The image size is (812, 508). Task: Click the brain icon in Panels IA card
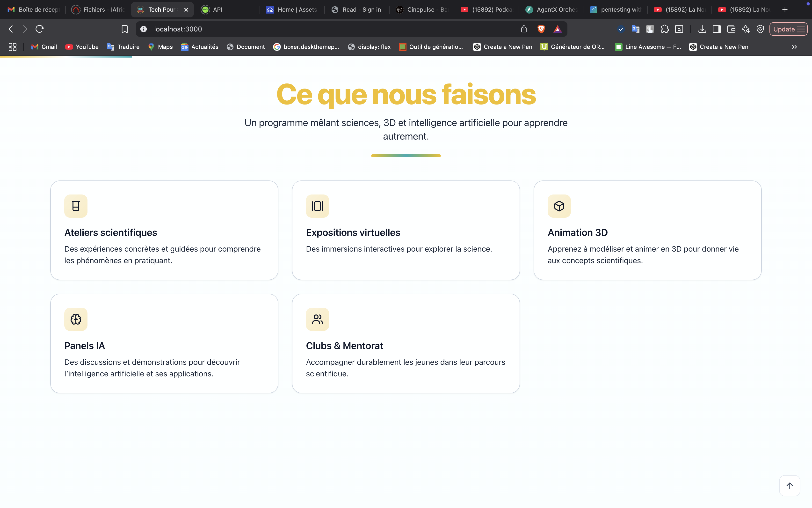(x=76, y=319)
